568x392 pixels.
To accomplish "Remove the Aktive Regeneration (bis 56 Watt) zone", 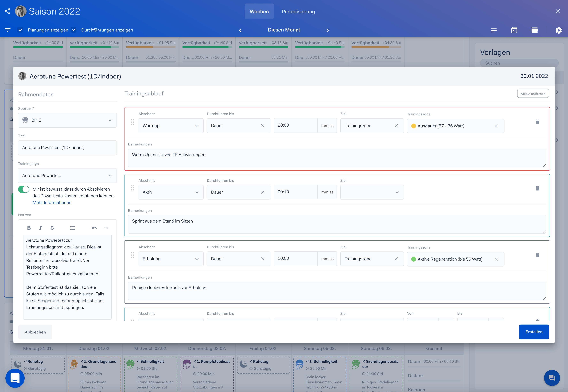I will [x=496, y=259].
